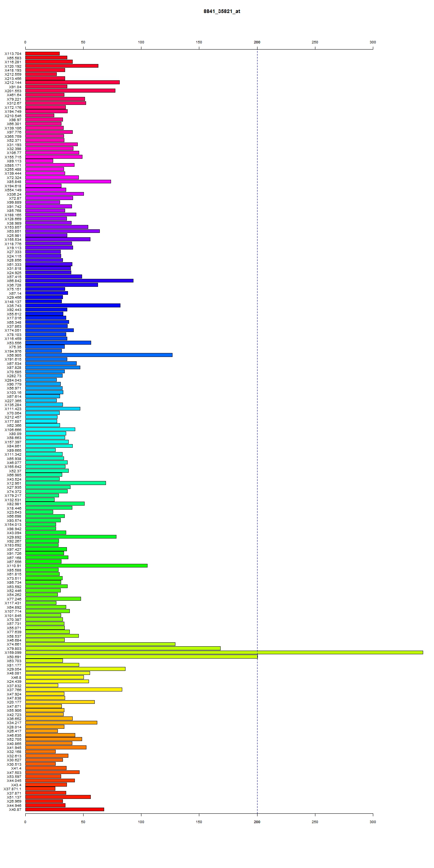The image size is (434, 868).
Task: Click the X36.728 label
Action: point(14,285)
